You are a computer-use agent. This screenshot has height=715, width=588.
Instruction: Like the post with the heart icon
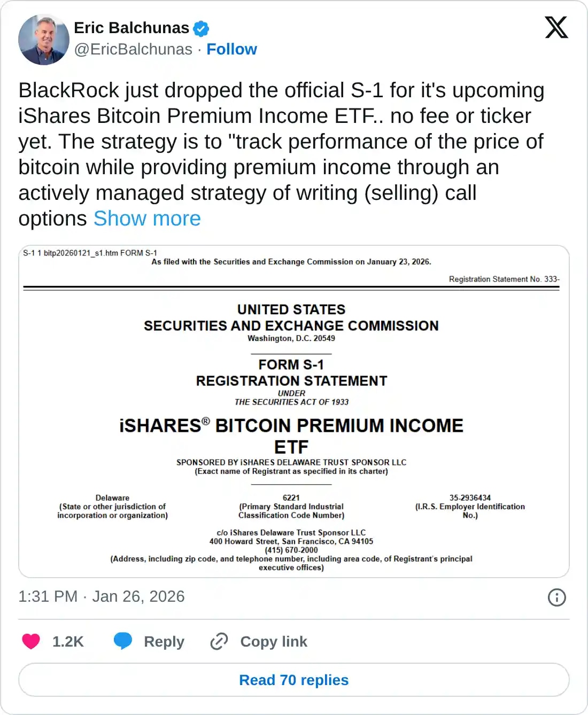(x=31, y=641)
